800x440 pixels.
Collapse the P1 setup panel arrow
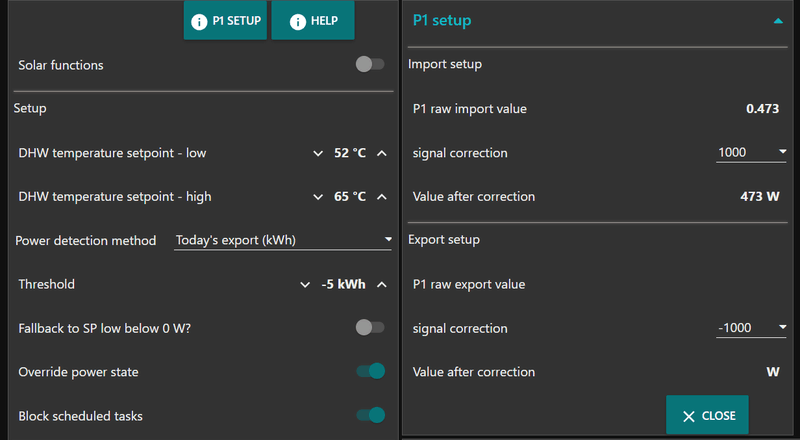[x=778, y=20]
